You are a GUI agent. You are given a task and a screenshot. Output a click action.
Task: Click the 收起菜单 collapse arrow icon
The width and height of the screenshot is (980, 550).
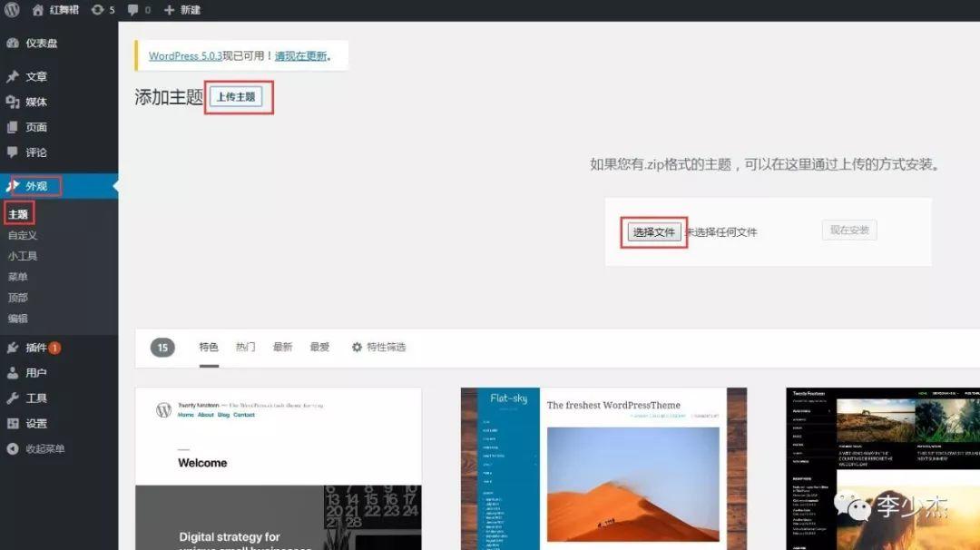tap(13, 448)
